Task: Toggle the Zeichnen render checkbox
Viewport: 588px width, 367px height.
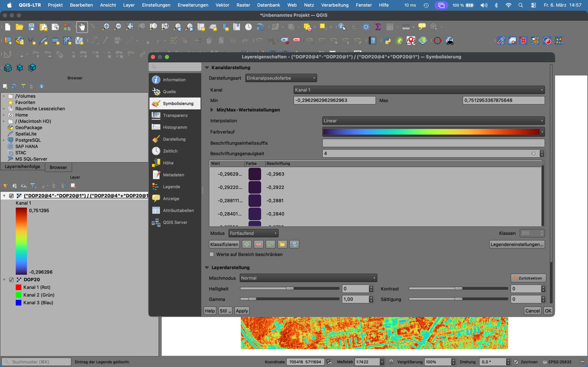Action: click(516, 362)
